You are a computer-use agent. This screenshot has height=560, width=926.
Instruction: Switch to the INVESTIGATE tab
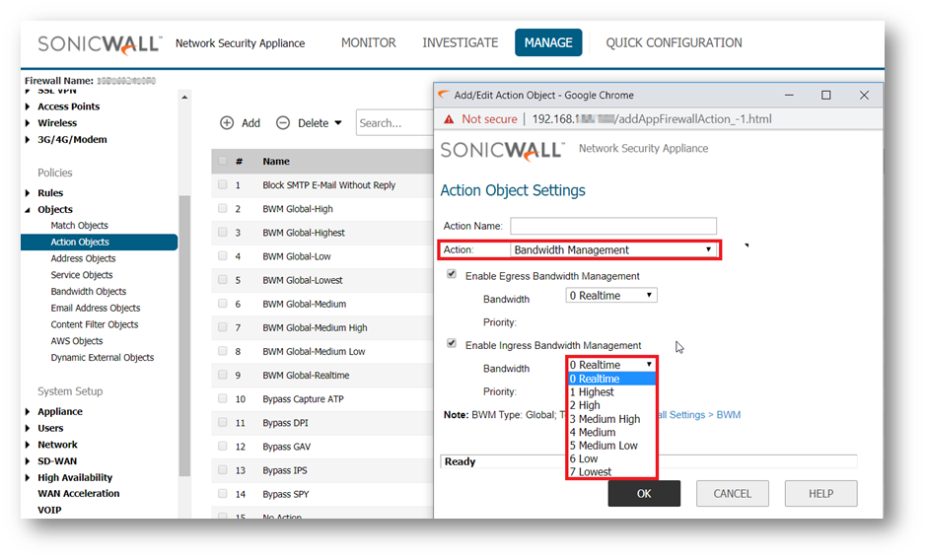point(461,42)
